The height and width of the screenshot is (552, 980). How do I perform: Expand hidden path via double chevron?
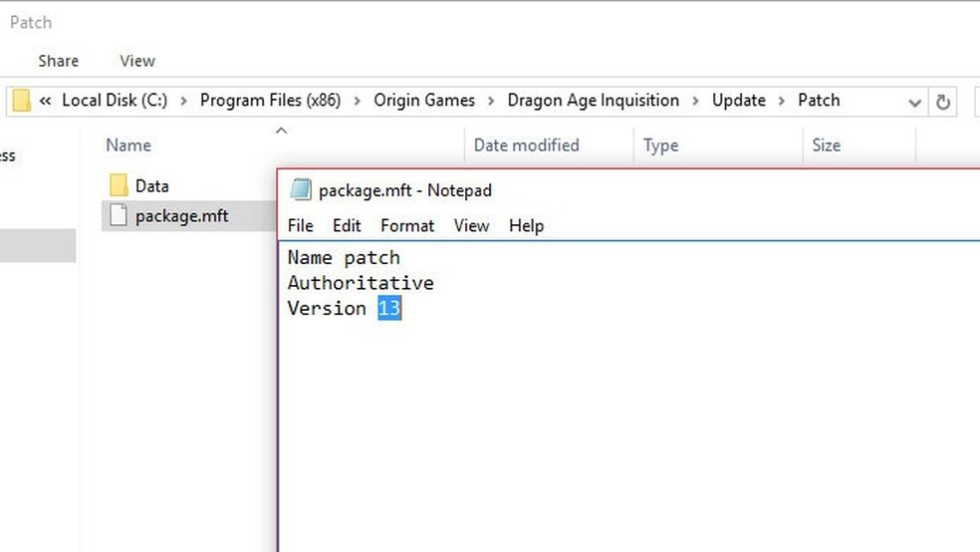coord(46,101)
